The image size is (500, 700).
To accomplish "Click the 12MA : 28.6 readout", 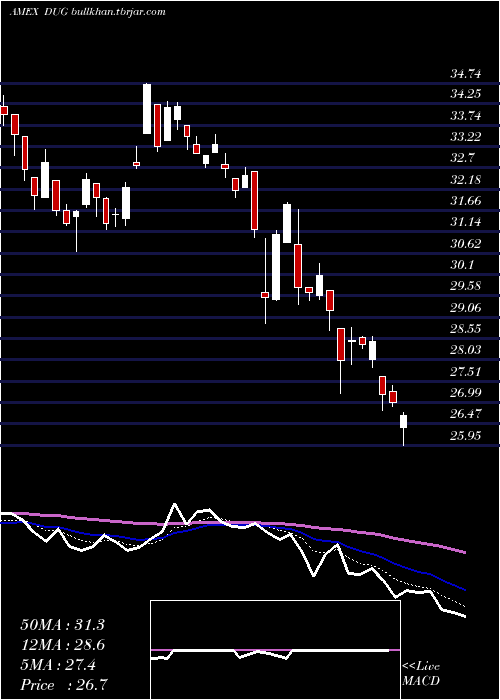I will (x=62, y=646).
